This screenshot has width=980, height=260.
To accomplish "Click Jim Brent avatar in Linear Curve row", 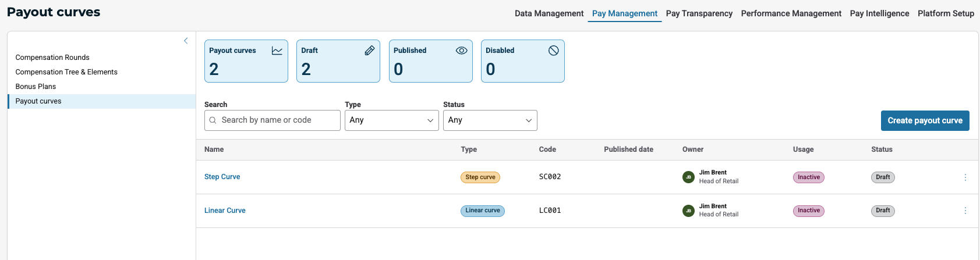I will click(688, 211).
